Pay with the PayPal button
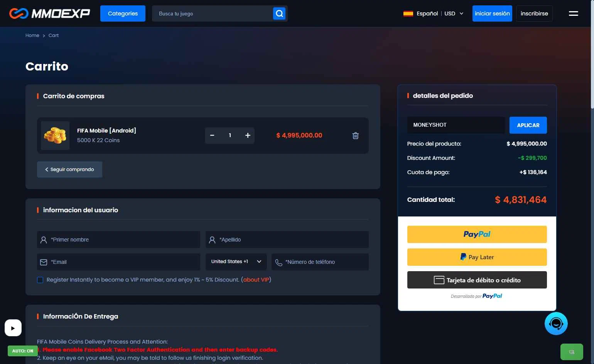This screenshot has height=364, width=594. click(477, 234)
